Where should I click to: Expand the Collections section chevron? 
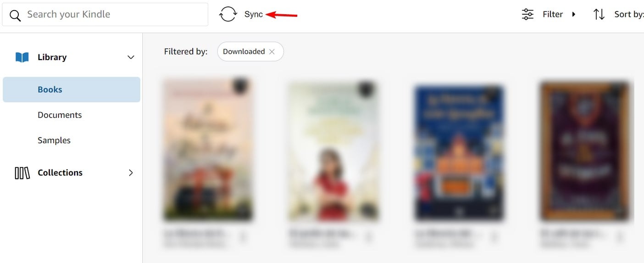coord(131,173)
